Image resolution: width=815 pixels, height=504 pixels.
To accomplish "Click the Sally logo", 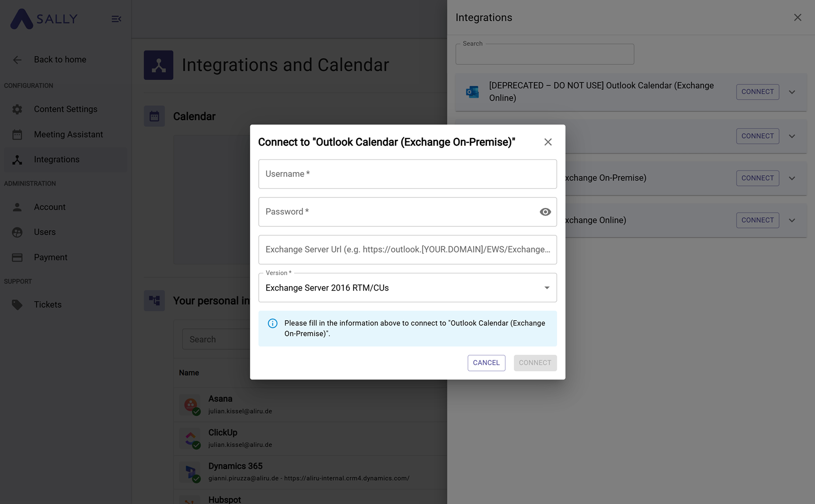I will coord(44,19).
